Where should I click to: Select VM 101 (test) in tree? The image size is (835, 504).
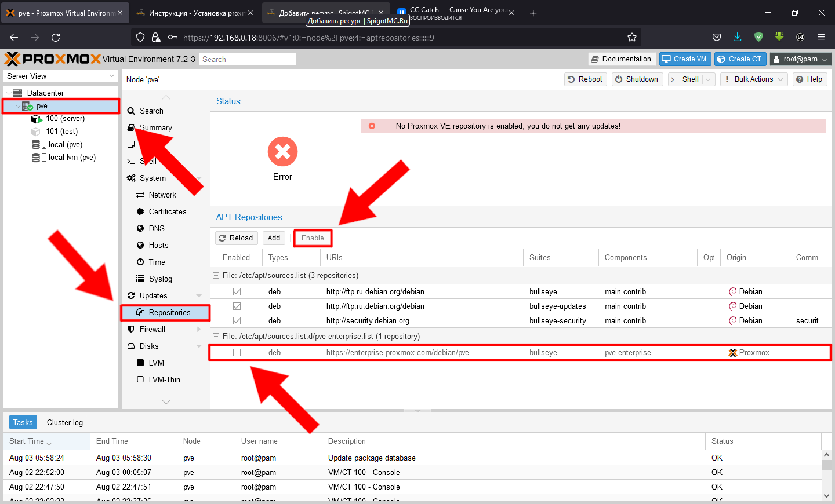click(x=61, y=132)
